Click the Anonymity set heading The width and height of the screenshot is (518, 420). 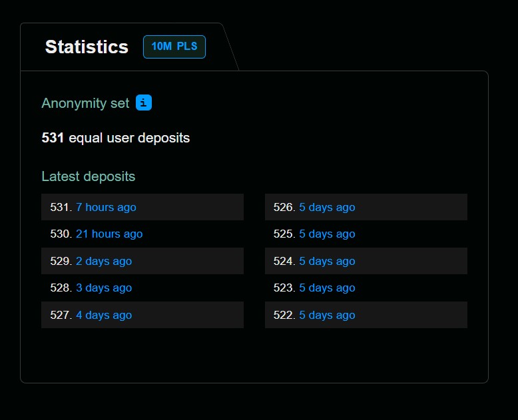coord(85,103)
